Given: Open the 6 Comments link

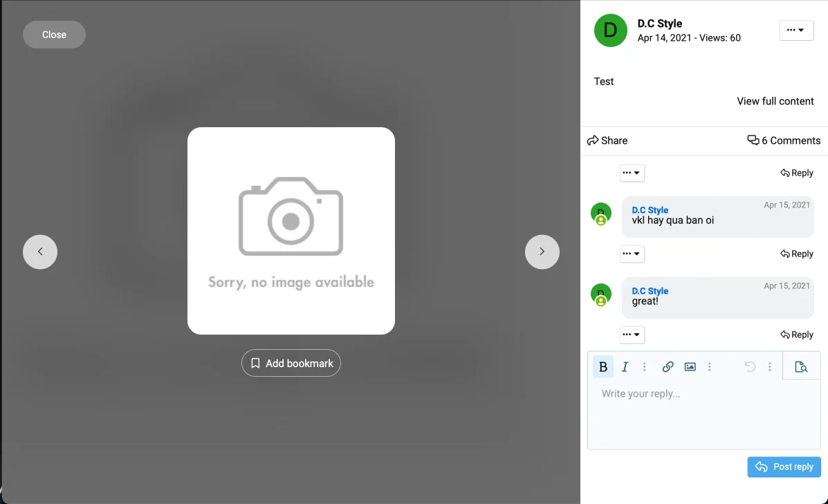Looking at the screenshot, I should pyautogui.click(x=784, y=140).
